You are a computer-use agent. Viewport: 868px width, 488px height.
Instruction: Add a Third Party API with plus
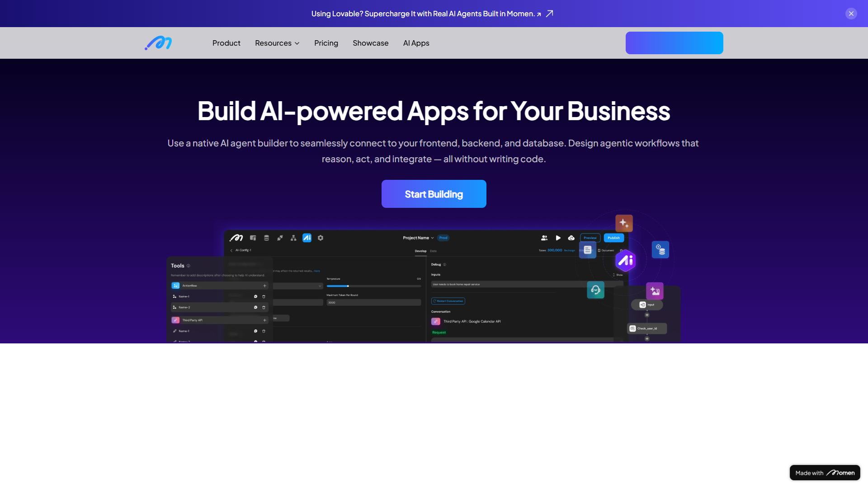[x=264, y=320]
